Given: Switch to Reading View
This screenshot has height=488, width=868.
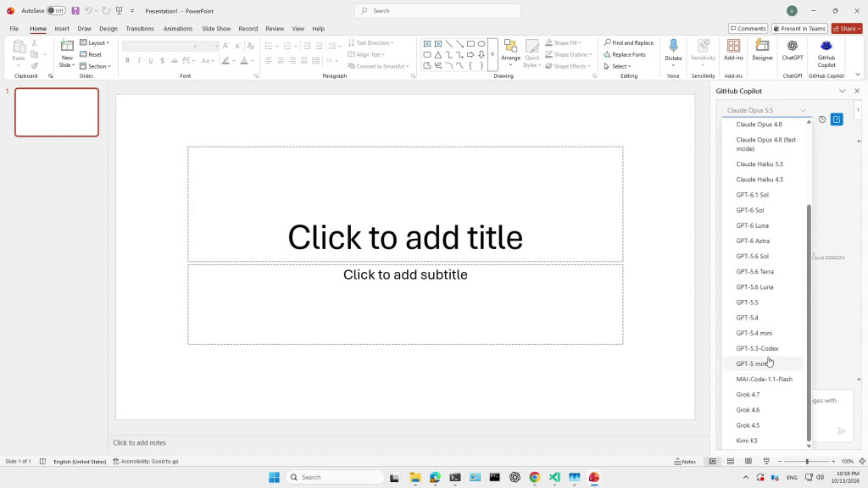Looking at the screenshot, I should [748, 462].
